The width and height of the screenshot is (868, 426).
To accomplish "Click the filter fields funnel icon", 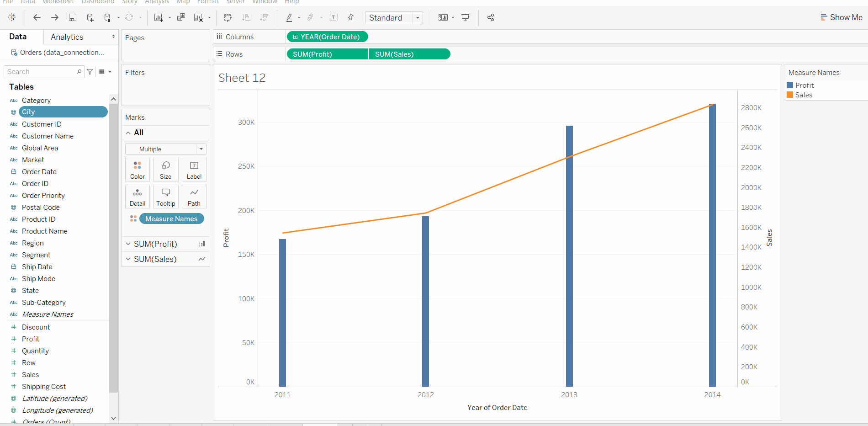I will pos(90,72).
